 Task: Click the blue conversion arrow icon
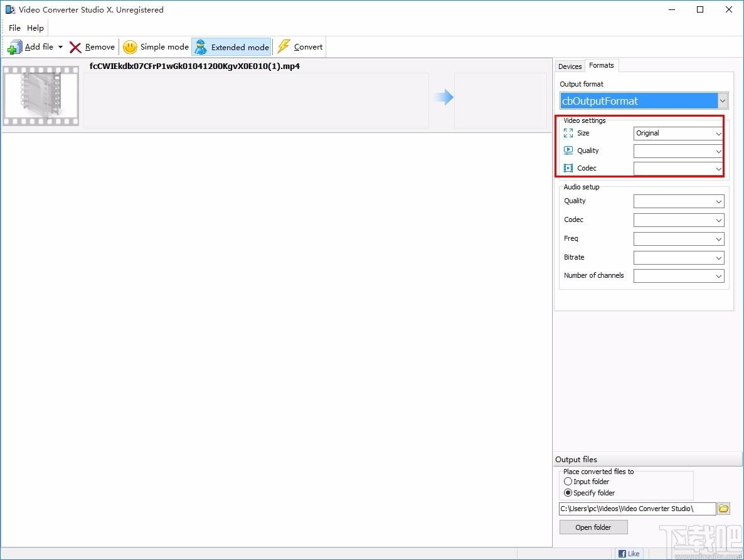[x=444, y=97]
